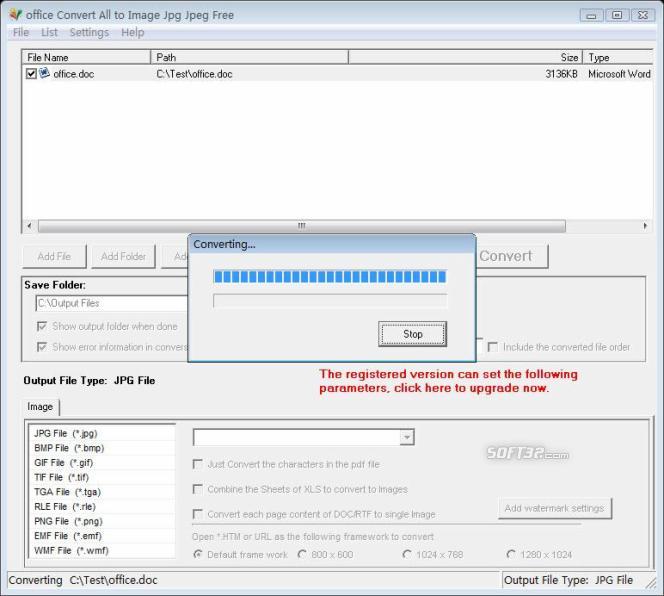Click the office.doc file icon

pos(44,74)
